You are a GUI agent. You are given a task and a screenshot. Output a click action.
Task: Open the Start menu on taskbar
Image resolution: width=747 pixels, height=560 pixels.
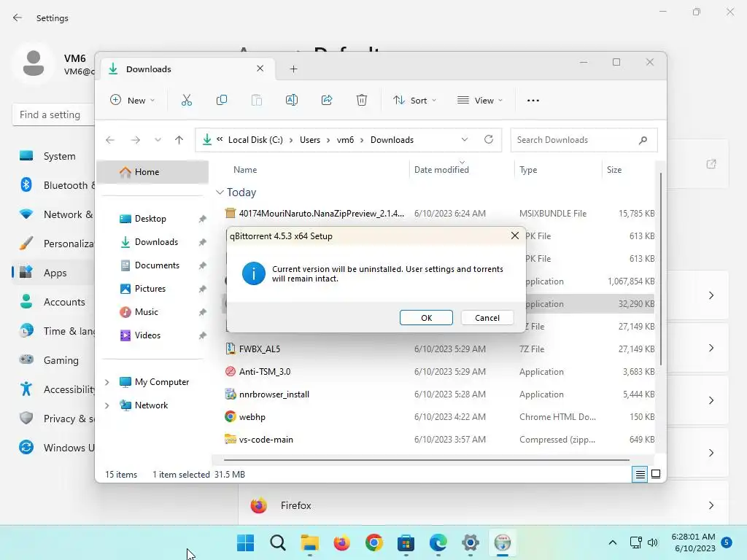click(x=246, y=542)
